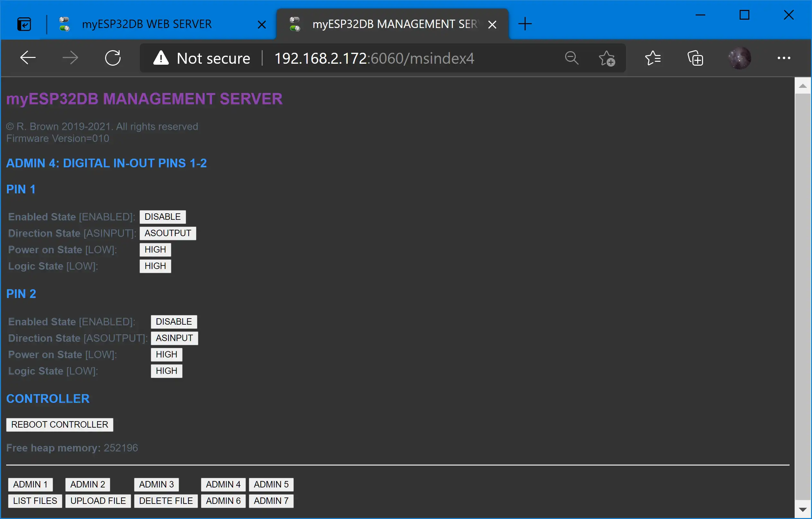Click the LIST FILES management icon
Image resolution: width=812 pixels, height=519 pixels.
click(x=35, y=501)
